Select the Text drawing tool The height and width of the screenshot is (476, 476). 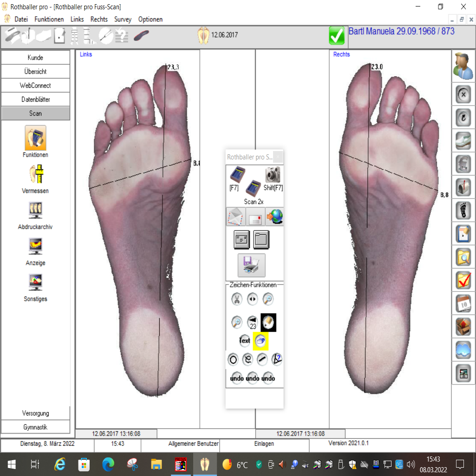(x=244, y=340)
